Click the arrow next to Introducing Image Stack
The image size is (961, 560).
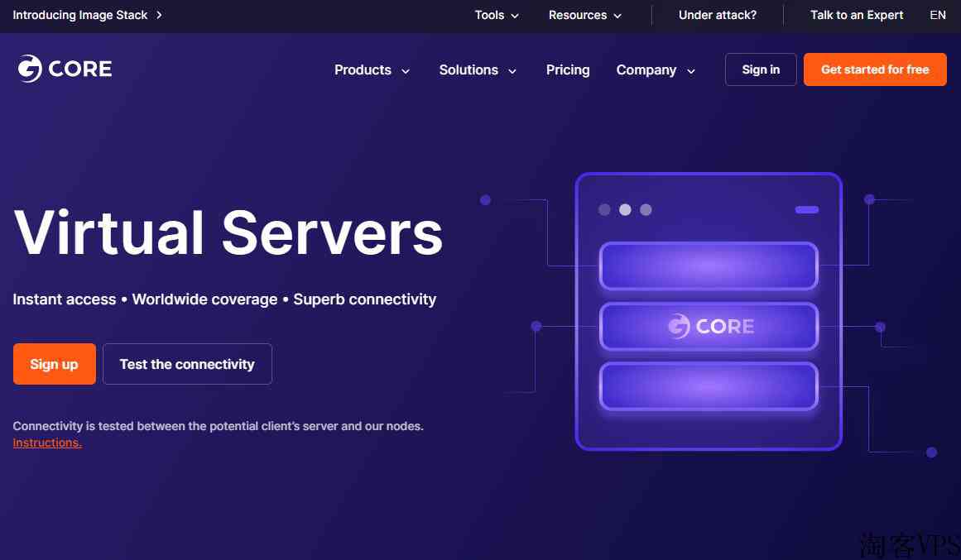159,15
